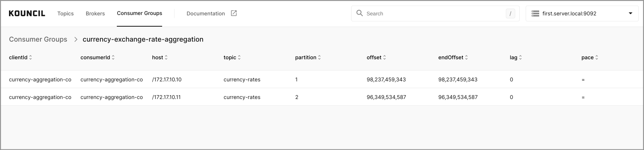Click the Kouncil logo
The width and height of the screenshot is (644, 150).
tap(27, 13)
